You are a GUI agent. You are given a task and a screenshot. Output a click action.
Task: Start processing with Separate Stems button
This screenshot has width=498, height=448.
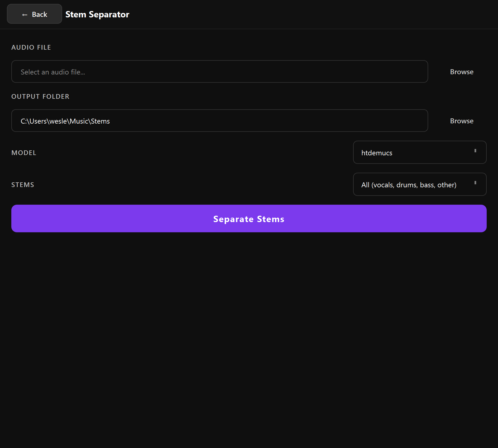[249, 218]
